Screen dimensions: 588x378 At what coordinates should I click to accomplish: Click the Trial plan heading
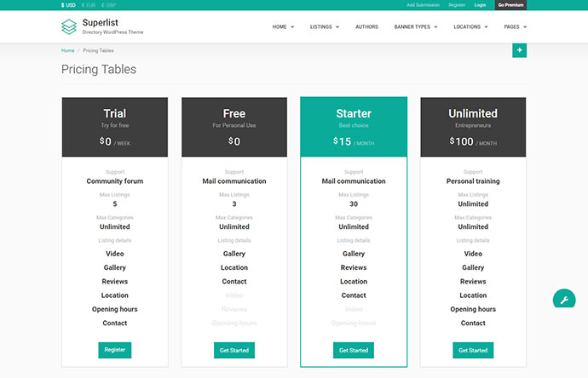tap(115, 113)
